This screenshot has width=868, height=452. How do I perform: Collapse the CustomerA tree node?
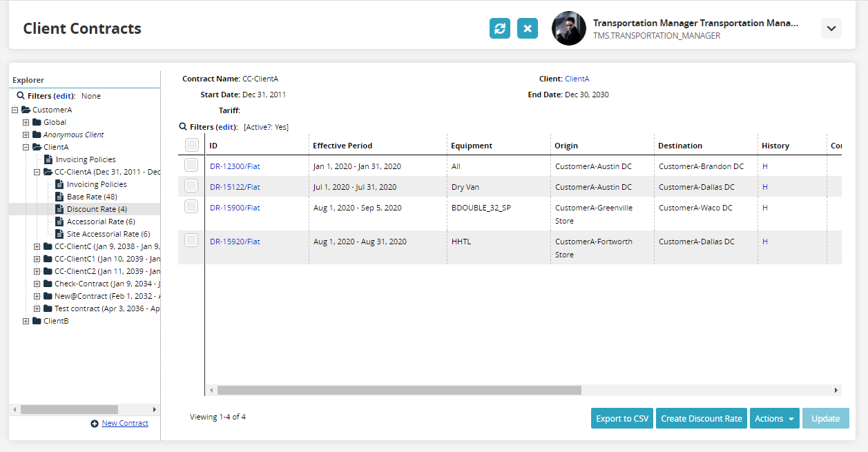tap(15, 110)
